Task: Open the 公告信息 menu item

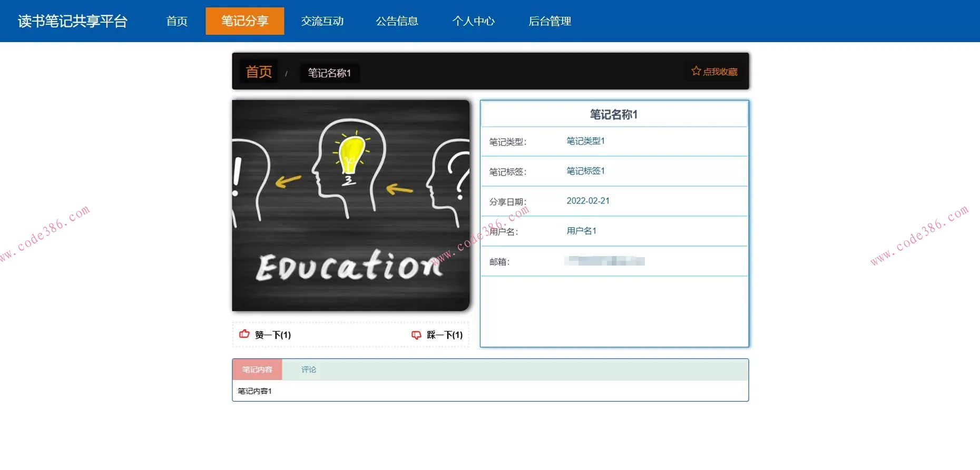Action: (397, 21)
